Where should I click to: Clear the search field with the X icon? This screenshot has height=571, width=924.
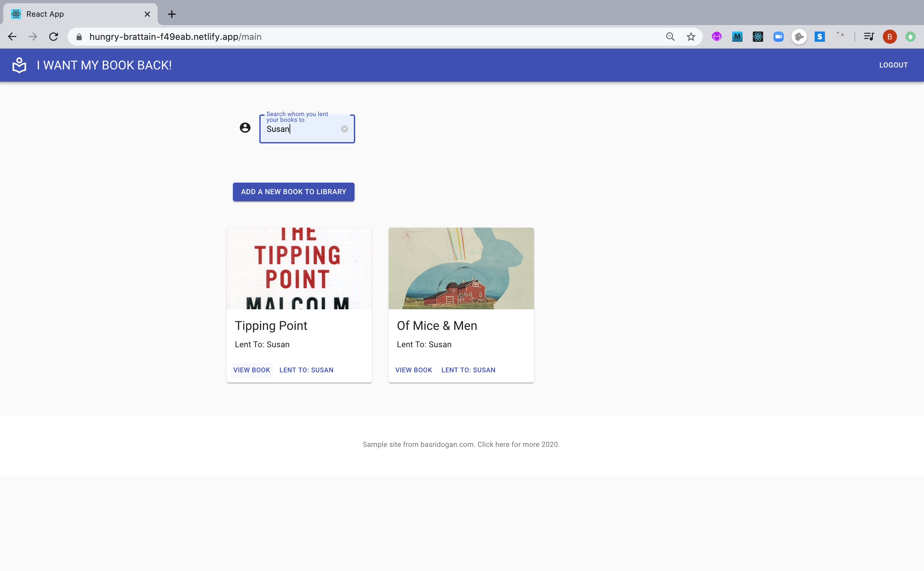[344, 129]
